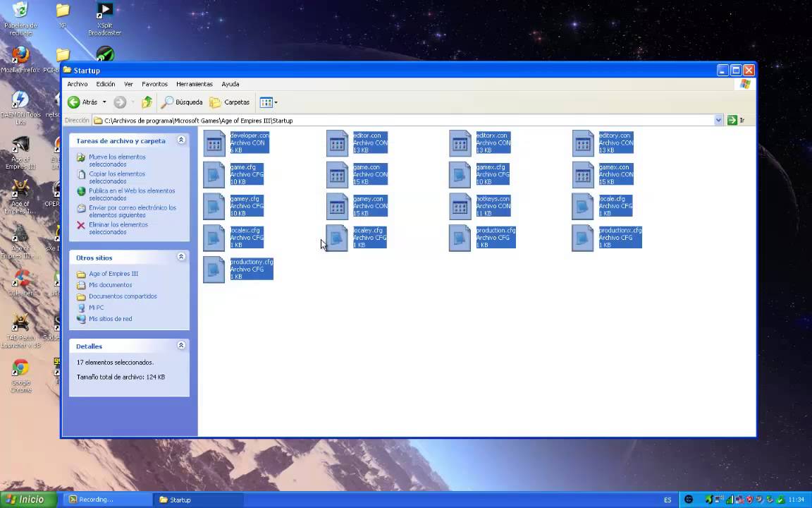This screenshot has width=812, height=508.
Task: Open Mis documentos from Otros sitios
Action: point(110,285)
